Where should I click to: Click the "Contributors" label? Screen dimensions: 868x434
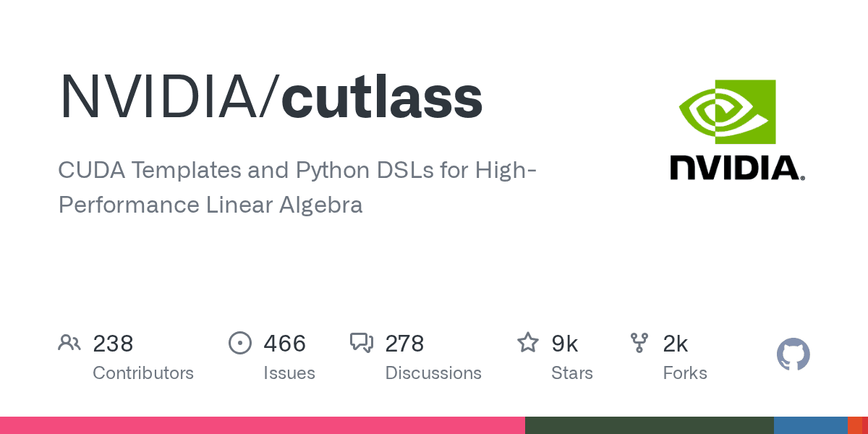(x=143, y=373)
